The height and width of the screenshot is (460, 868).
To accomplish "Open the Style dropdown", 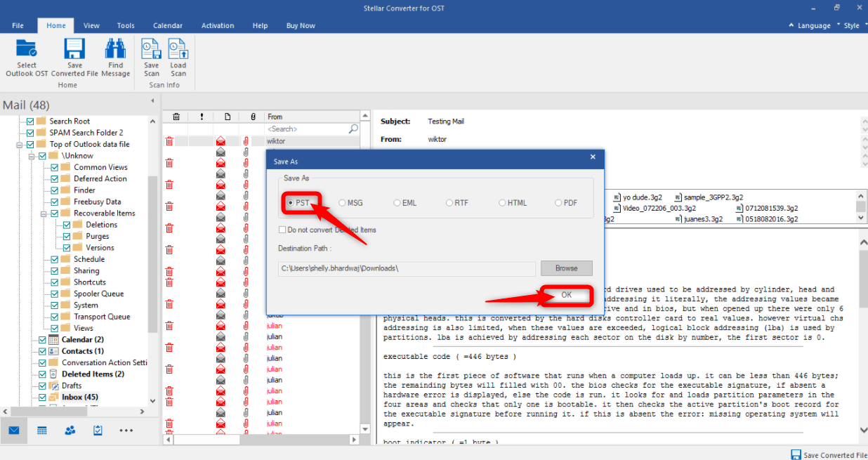I will 851,26.
